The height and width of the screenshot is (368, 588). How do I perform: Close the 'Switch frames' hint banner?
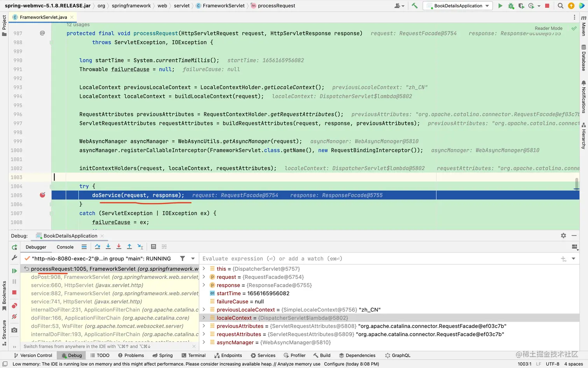194,346
